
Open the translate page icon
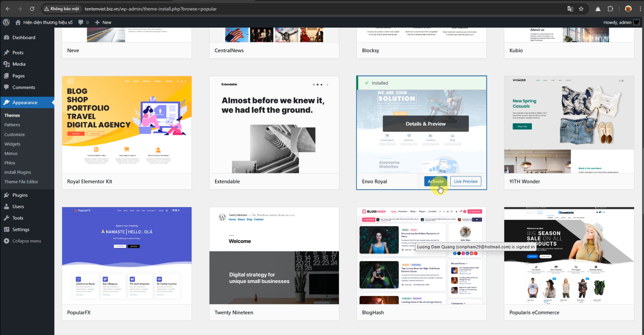(x=570, y=9)
